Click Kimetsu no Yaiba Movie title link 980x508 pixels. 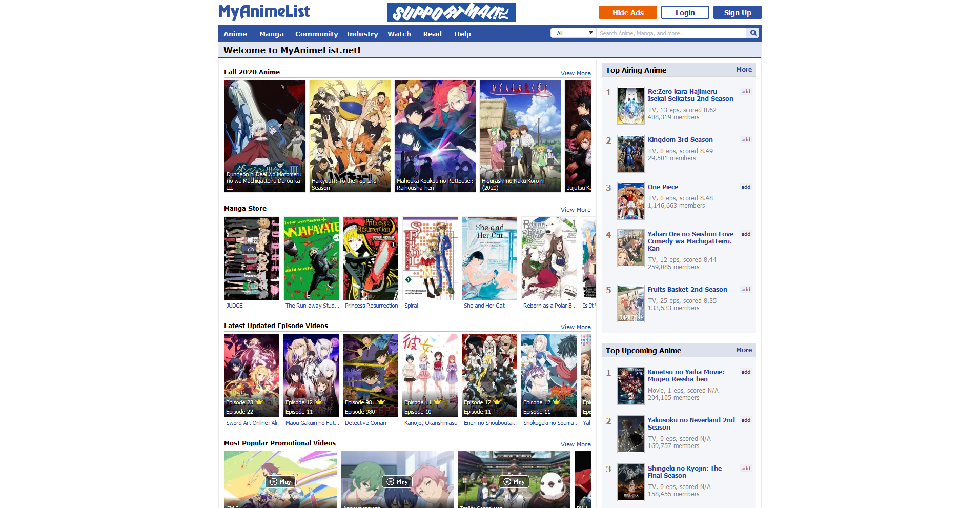click(686, 376)
